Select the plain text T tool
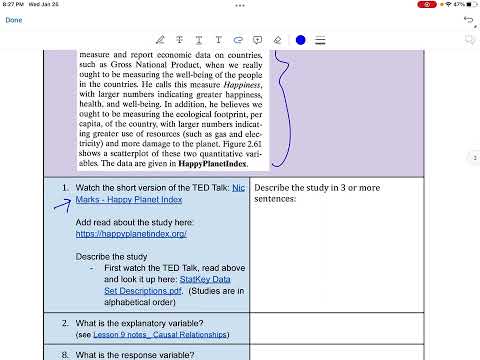Viewport: 480px width, 360px height. (218, 40)
